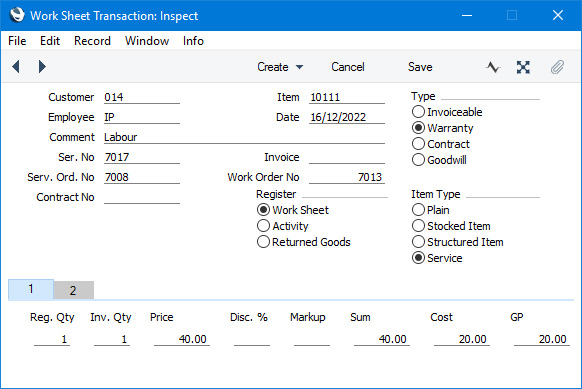Screen dimensions: 582x389
Task: Expand the Create dropdown menu
Action: coord(280,67)
